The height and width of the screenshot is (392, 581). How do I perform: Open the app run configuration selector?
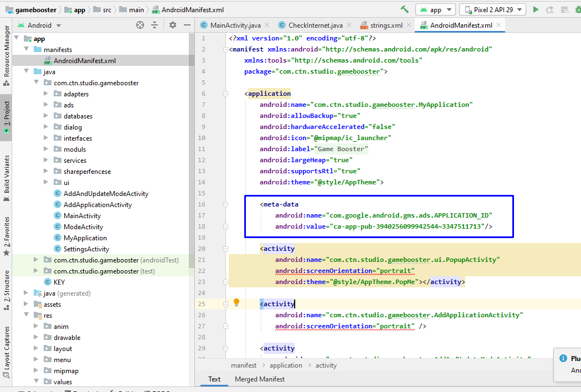(436, 9)
